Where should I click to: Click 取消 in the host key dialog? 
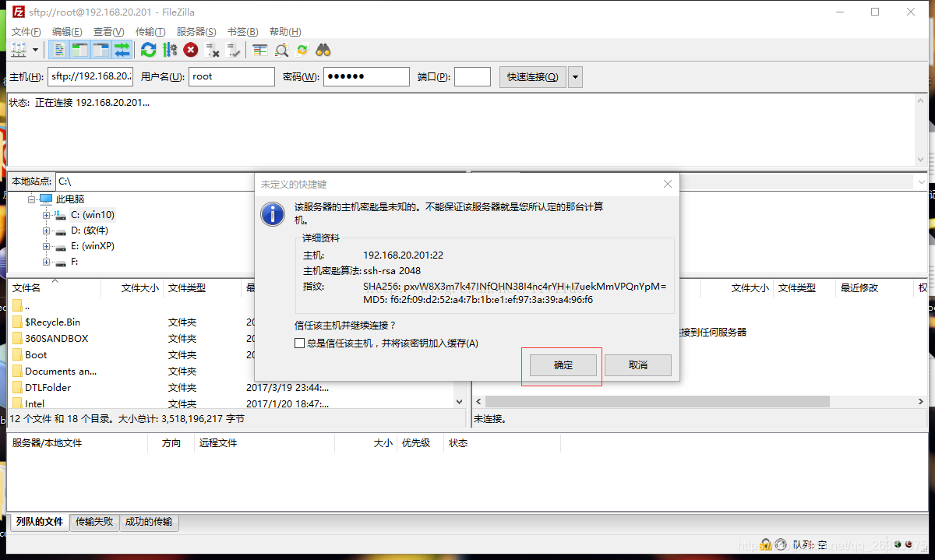(x=638, y=365)
